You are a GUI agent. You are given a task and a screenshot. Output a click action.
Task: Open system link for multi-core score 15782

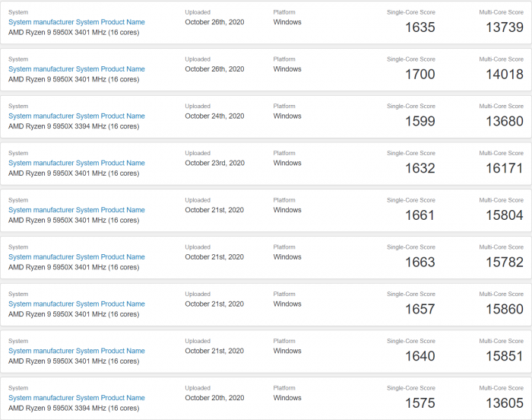[76, 257]
